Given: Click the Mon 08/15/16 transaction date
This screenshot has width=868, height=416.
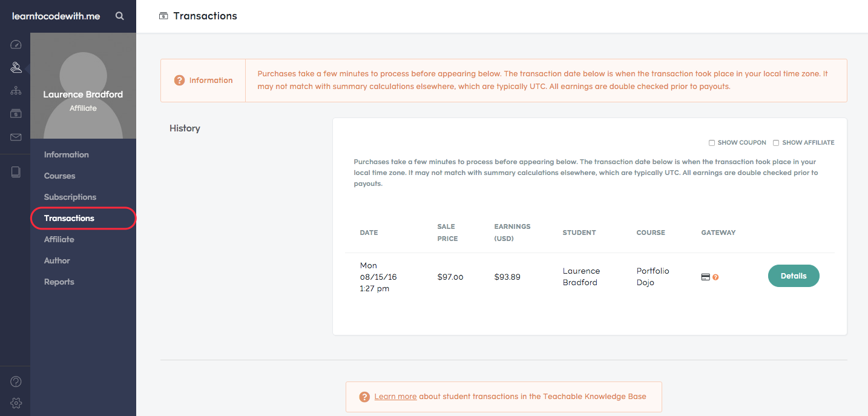Looking at the screenshot, I should [378, 277].
